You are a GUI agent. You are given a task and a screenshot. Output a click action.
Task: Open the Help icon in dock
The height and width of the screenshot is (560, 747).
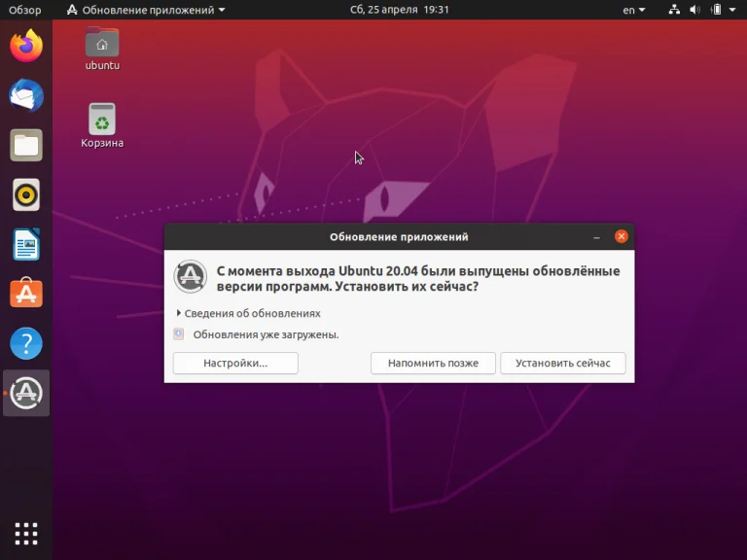(x=26, y=343)
